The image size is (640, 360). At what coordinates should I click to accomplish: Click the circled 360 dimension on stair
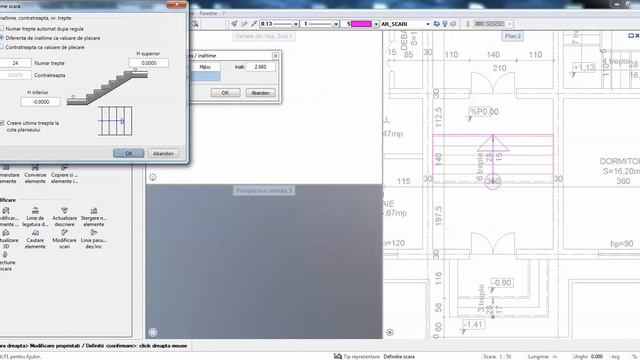[493, 181]
